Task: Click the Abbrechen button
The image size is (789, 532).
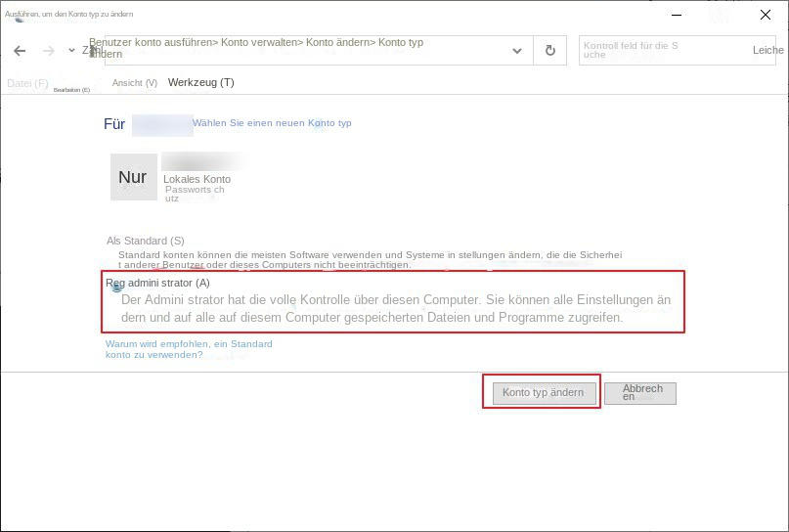Action: (x=640, y=393)
